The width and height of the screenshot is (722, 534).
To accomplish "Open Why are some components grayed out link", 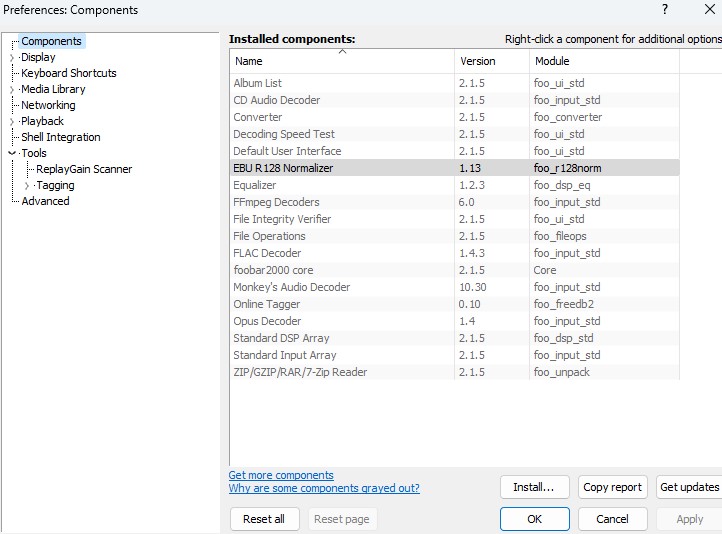I will (324, 488).
